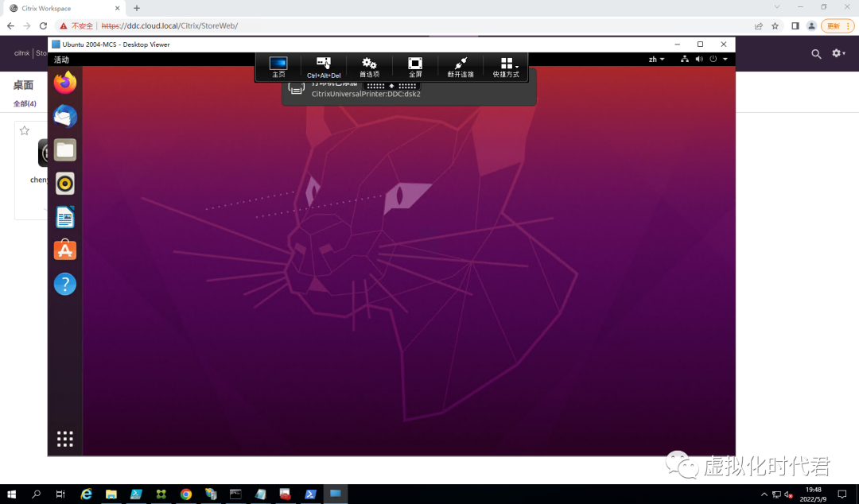859x504 pixels.
Task: Open the Windows Start menu
Action: tap(11, 494)
